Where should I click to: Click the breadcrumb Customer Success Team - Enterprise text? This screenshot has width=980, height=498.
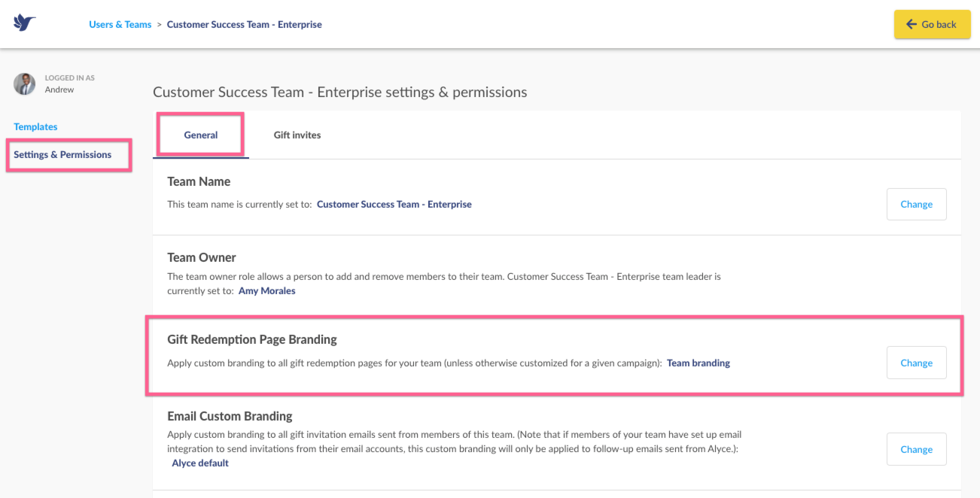(245, 24)
